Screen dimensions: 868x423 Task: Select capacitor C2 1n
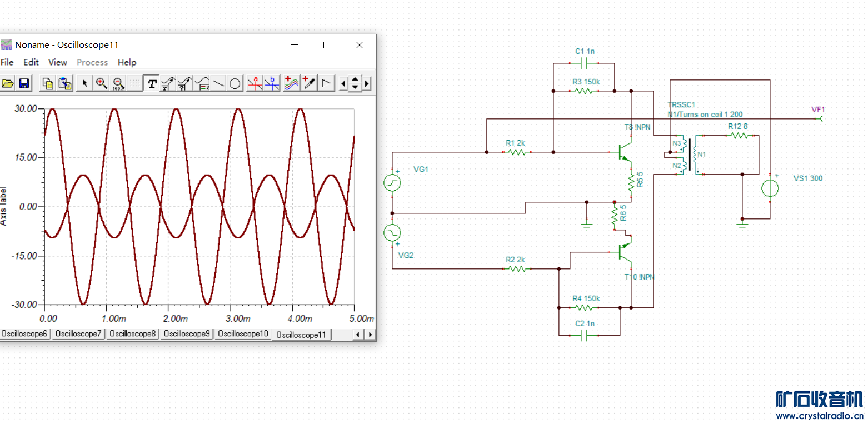coord(584,335)
